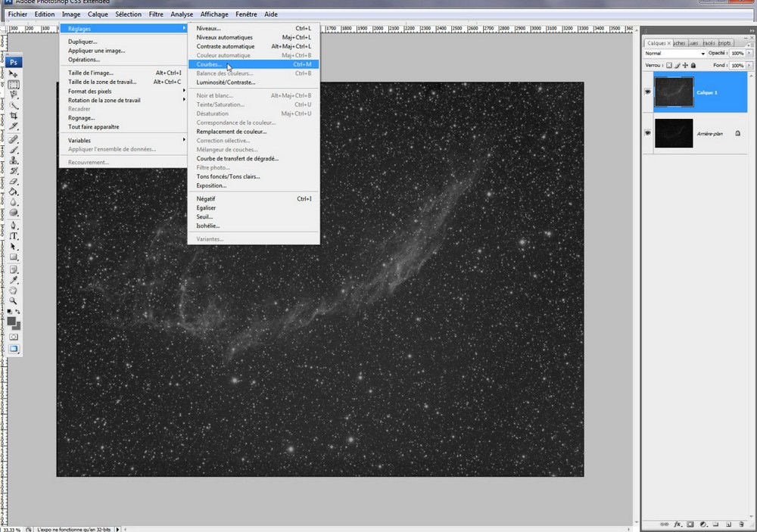Toggle lock position
Screen dimensions: 757x532
(685, 65)
